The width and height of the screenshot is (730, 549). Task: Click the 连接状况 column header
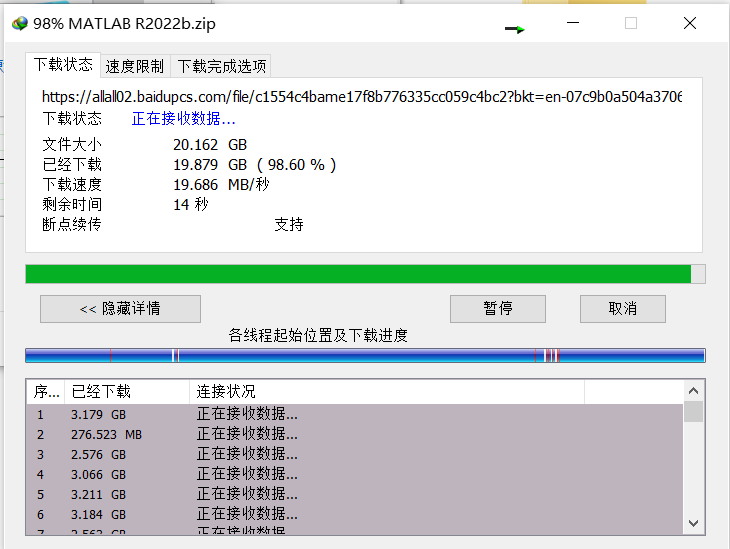coord(387,392)
